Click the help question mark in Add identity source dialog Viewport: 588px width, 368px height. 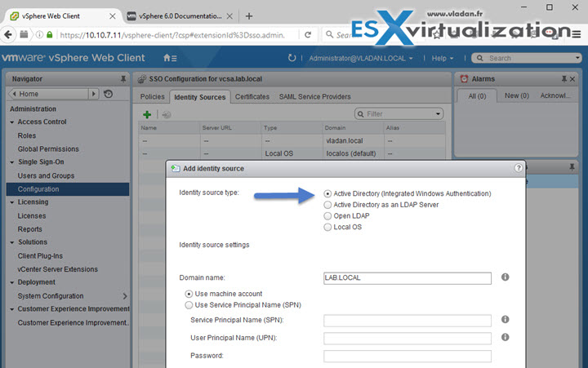(519, 168)
